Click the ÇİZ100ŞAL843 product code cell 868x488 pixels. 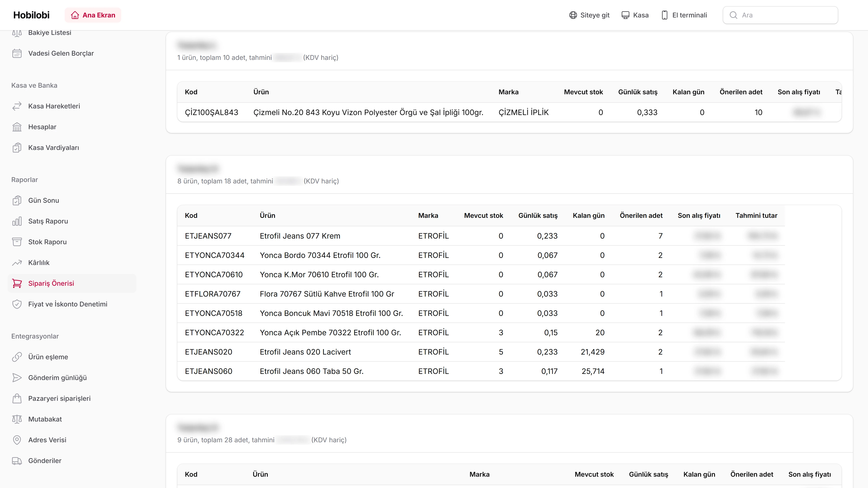212,112
